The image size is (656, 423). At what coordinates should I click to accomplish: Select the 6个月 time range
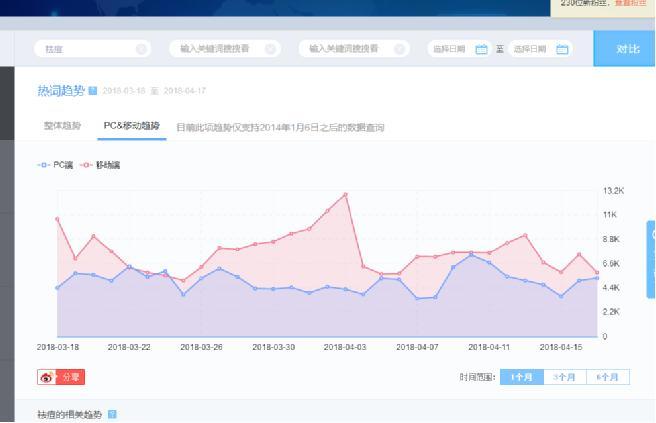(608, 377)
